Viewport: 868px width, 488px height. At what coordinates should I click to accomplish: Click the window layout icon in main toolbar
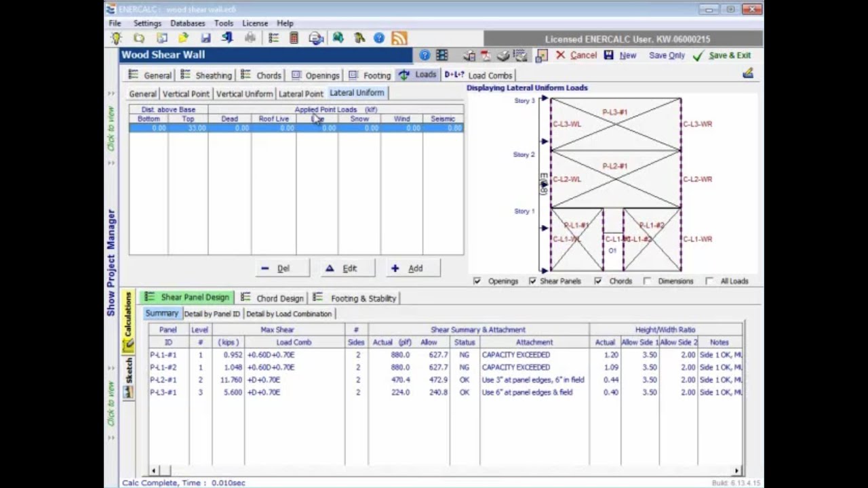pos(161,39)
